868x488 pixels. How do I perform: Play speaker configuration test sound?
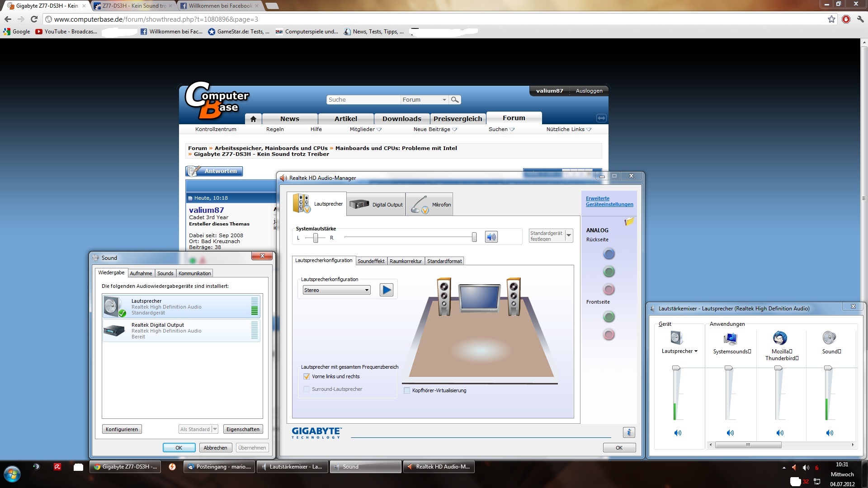[x=386, y=290]
